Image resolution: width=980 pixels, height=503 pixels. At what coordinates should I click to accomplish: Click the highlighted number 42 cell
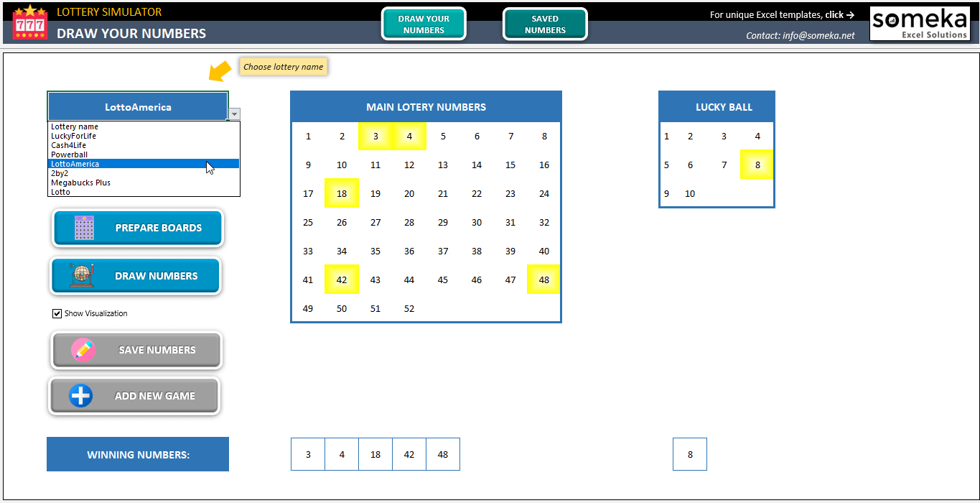[x=341, y=279]
